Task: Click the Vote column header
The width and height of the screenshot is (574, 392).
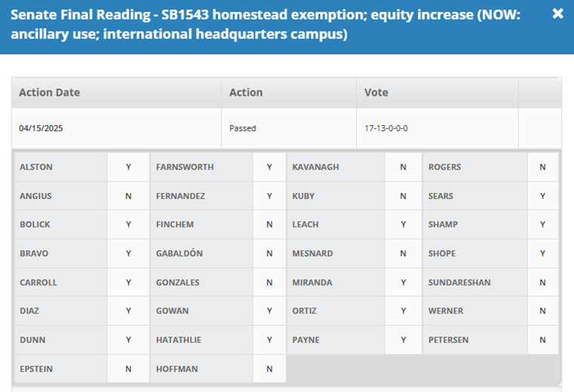Action: (437, 93)
